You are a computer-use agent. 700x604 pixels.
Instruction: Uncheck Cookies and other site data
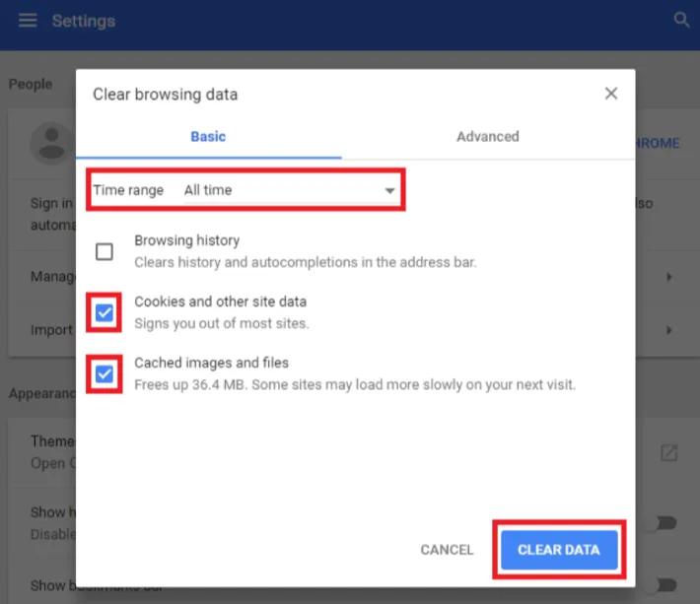click(x=105, y=312)
